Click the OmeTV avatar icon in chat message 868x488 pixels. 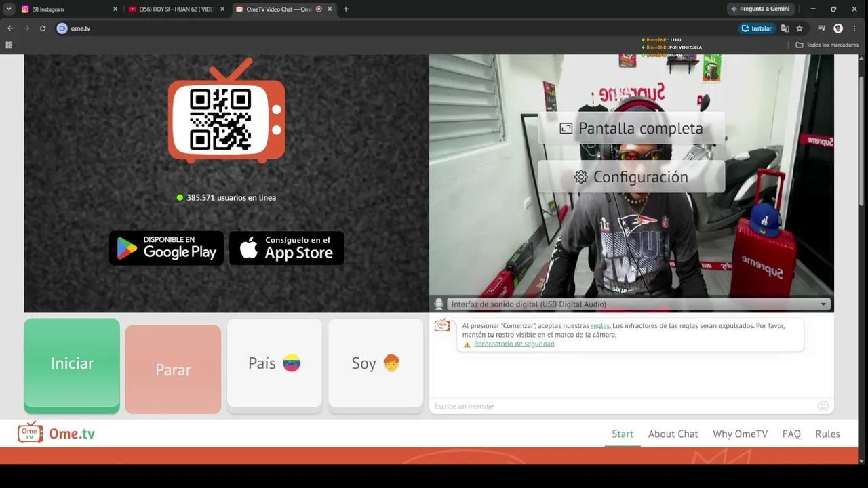click(x=442, y=325)
